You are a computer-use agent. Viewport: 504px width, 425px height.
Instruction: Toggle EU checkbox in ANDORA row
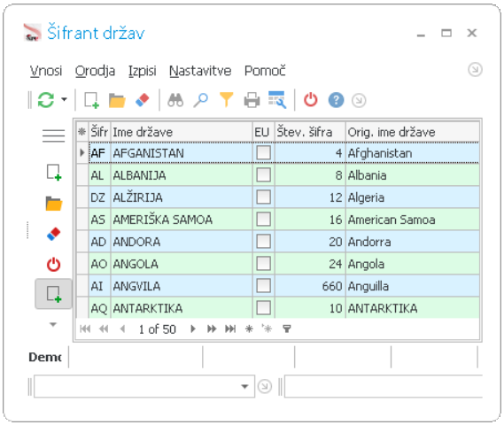[x=263, y=242]
